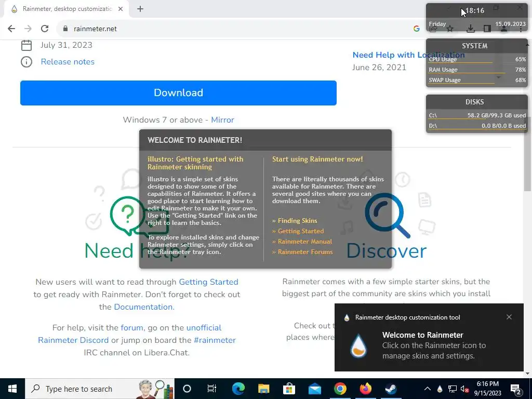The image size is (532, 399).
Task: Open the Mirror download link
Action: click(222, 120)
